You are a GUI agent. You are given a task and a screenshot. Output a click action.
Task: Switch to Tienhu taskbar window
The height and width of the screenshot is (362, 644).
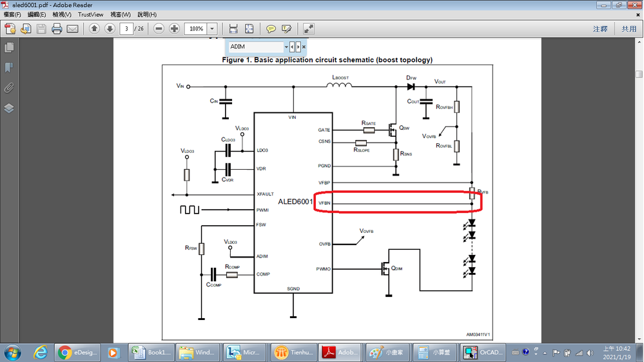point(294,352)
